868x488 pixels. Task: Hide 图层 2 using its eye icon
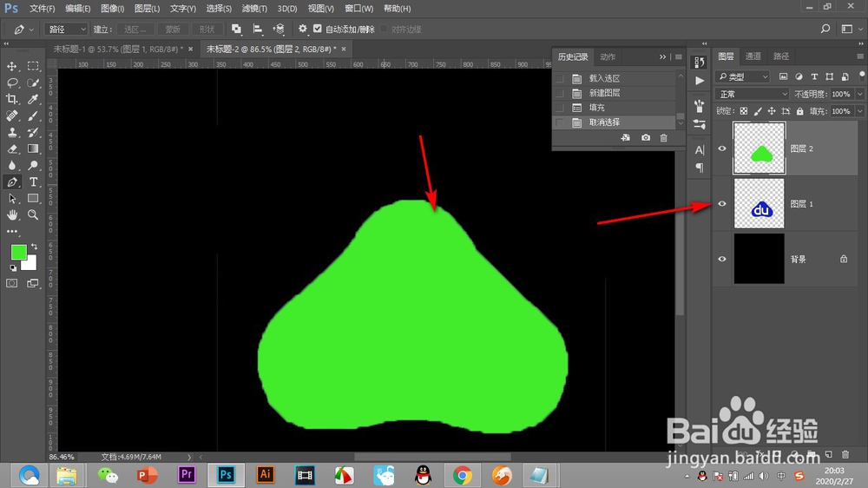point(722,148)
